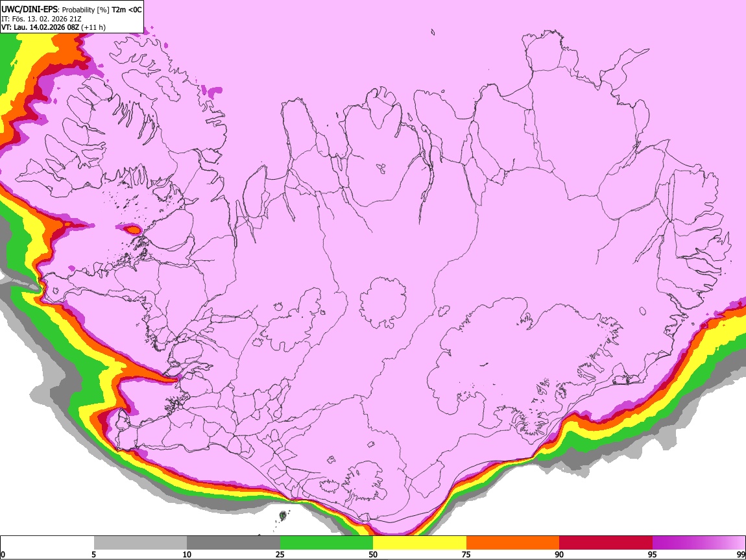Click the green 25–50 legend segment
This screenshot has height=560, width=746.
[x=326, y=543]
